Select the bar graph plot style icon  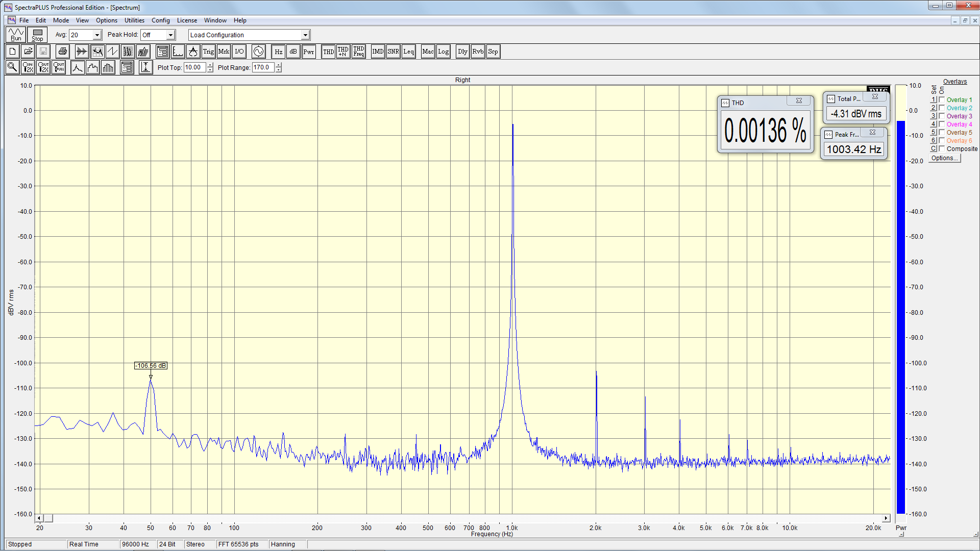(108, 67)
